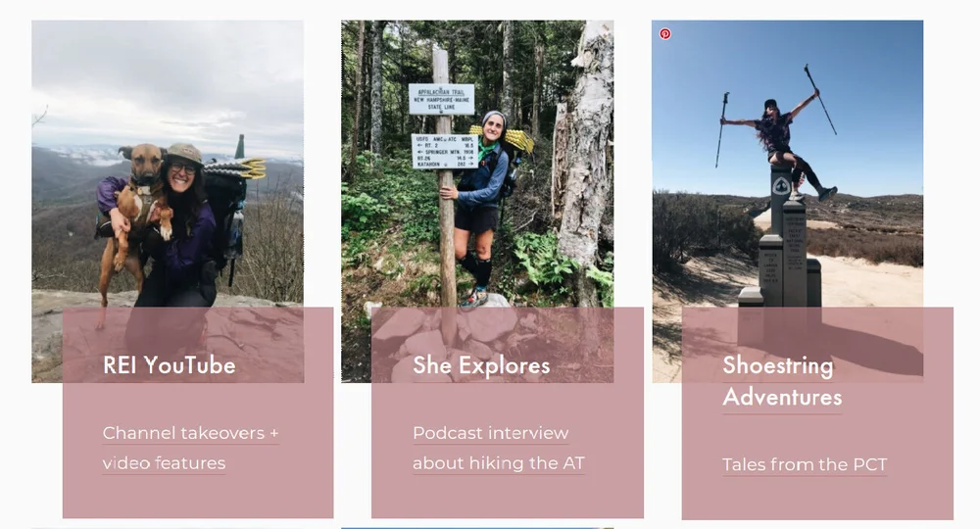Follow the "Channel takeovers +" link text
Viewport: 980px width, 529px height.
click(x=191, y=433)
